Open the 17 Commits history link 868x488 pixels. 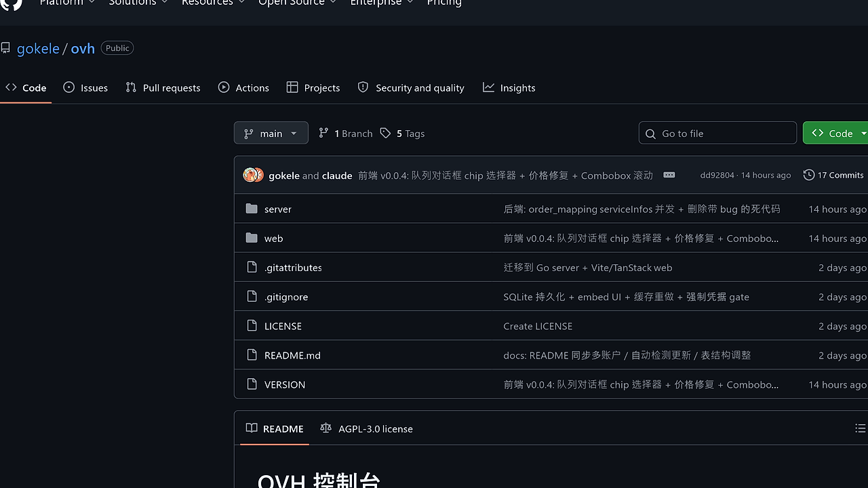click(833, 175)
